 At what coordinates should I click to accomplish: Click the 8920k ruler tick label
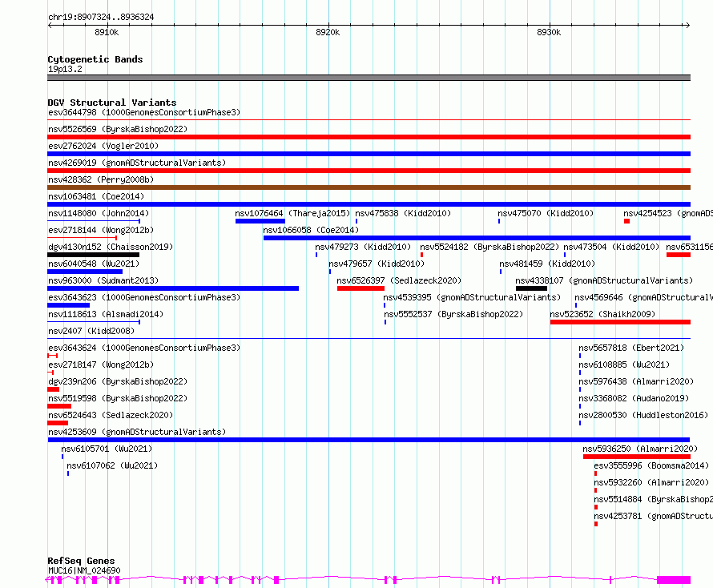328,32
